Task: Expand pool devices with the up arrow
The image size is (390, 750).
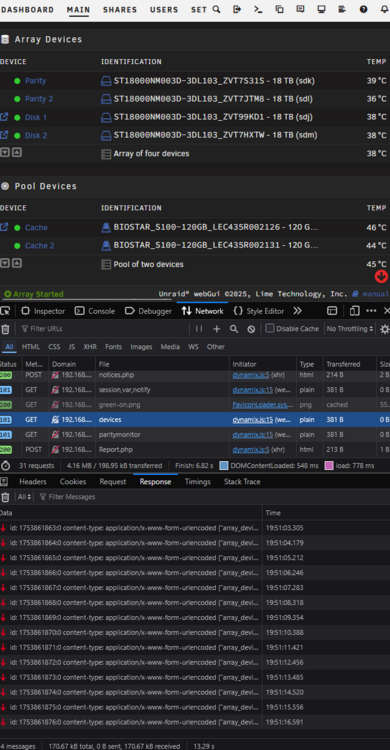Action: point(17,263)
